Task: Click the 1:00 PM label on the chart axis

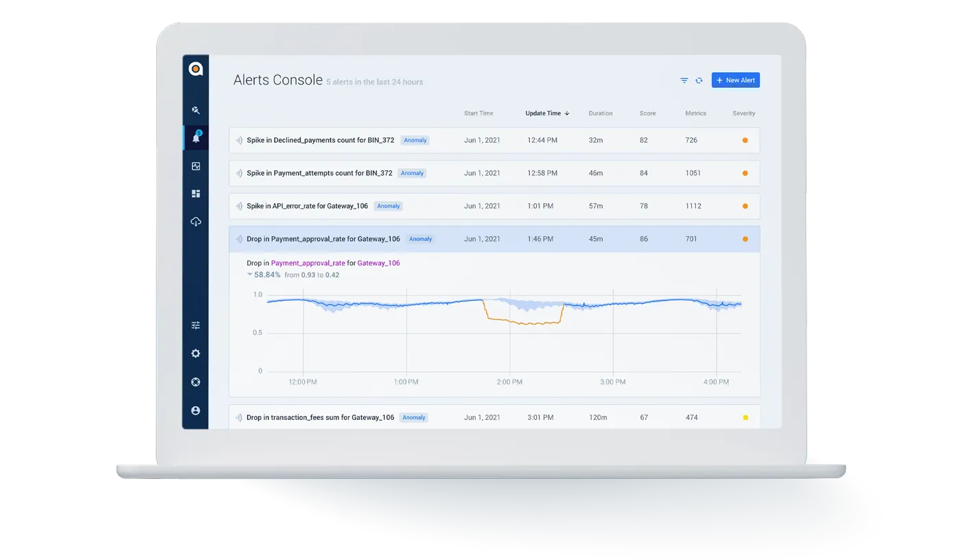Action: (406, 382)
